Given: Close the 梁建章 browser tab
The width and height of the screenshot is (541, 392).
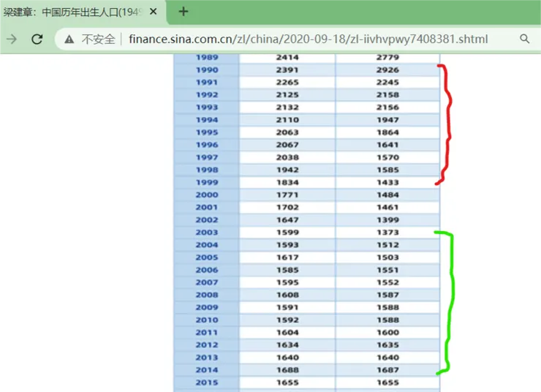Looking at the screenshot, I should pos(154,12).
